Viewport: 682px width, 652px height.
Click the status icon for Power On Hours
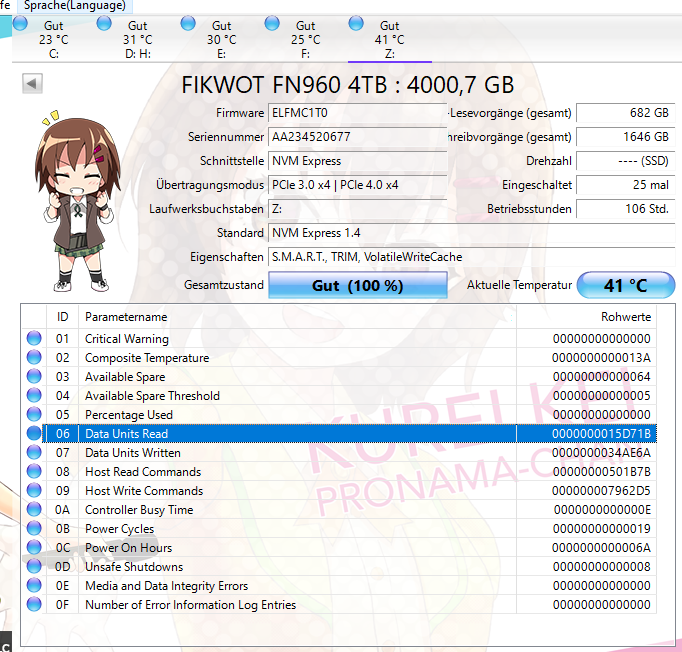click(x=34, y=547)
